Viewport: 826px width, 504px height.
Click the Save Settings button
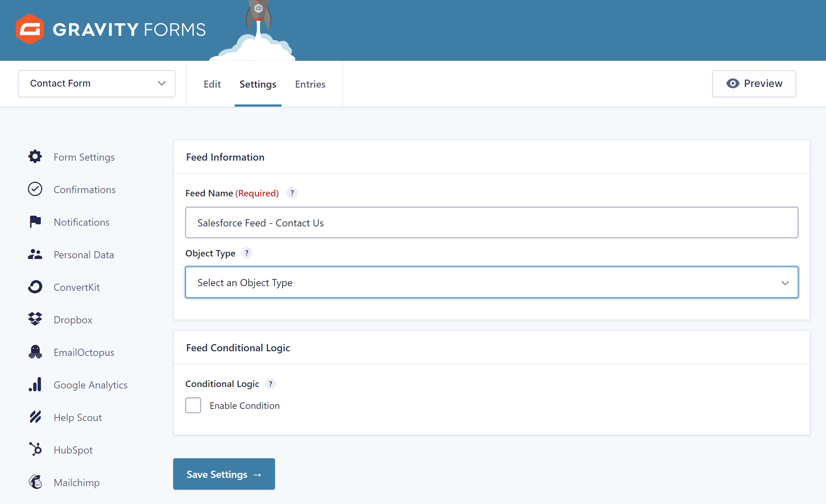[x=224, y=475]
